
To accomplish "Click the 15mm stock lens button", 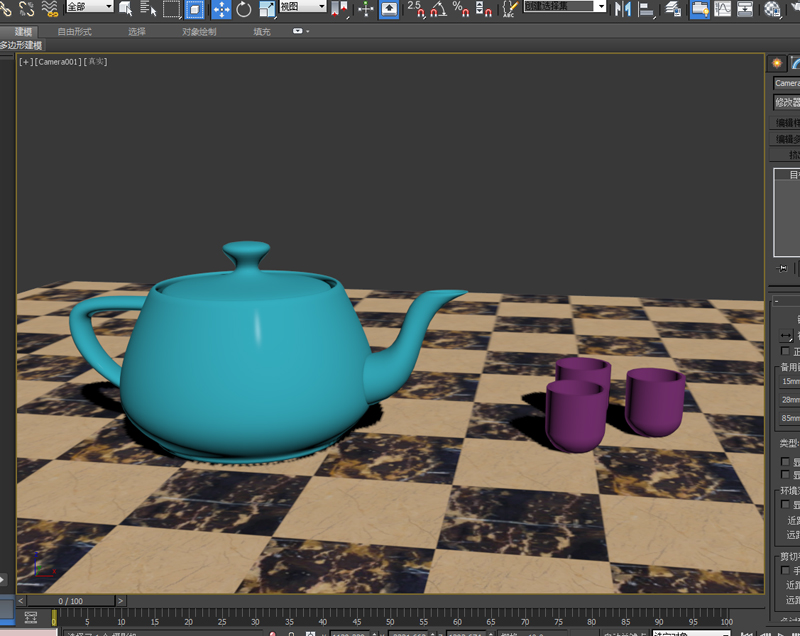I will pyautogui.click(x=790, y=381).
